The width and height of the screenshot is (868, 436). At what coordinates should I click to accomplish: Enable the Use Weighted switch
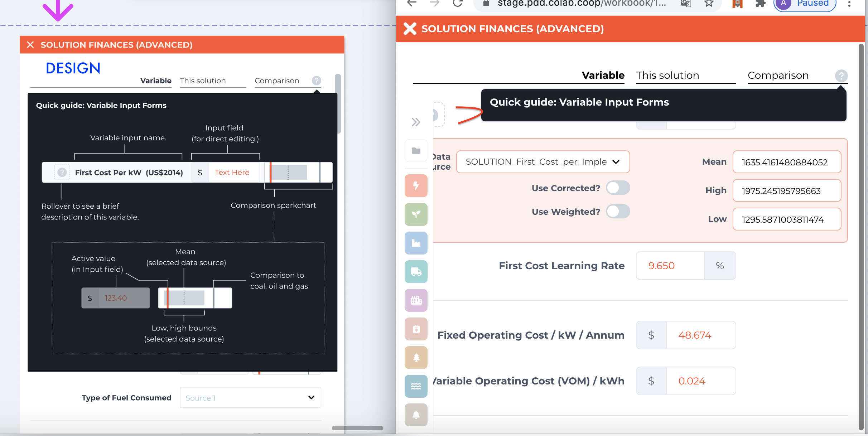pos(618,212)
